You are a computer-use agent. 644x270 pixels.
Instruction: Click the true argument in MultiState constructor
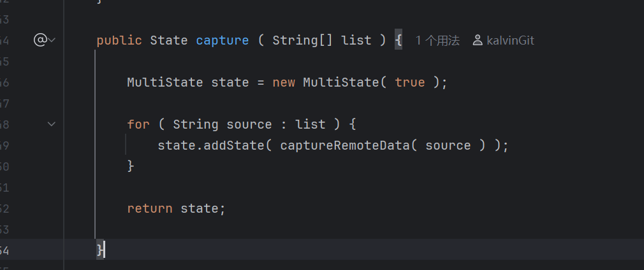(x=409, y=82)
